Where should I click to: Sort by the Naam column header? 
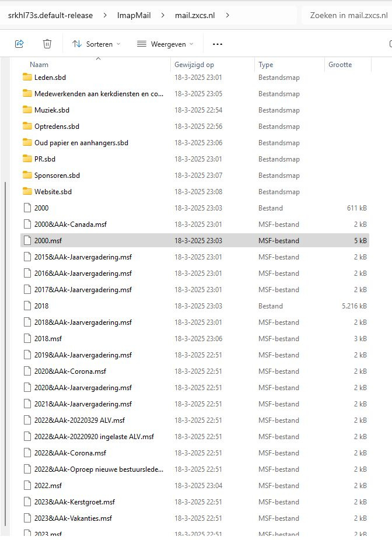pyautogui.click(x=39, y=65)
